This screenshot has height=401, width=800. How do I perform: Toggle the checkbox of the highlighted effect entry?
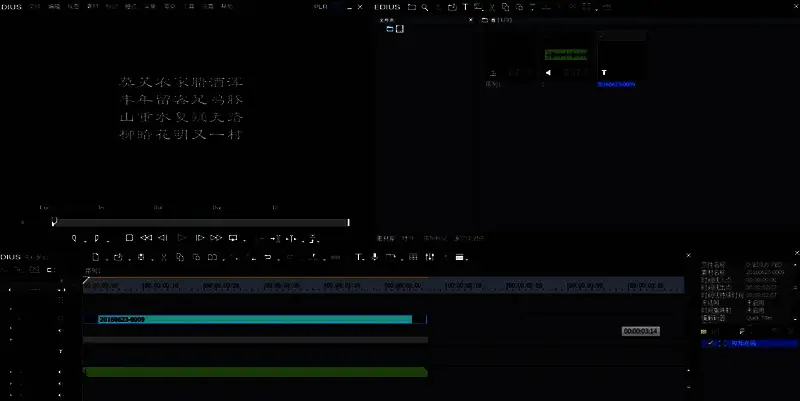(x=711, y=343)
